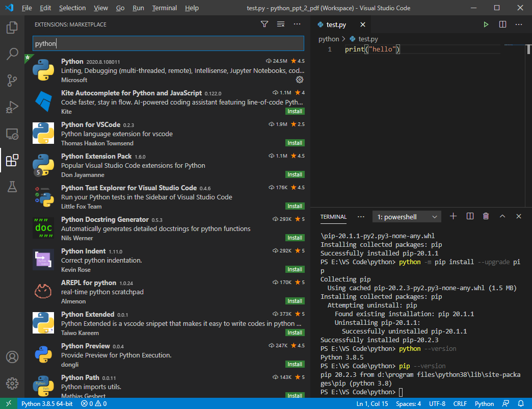Click the feedback icon in status bar
The image size is (532, 409).
click(506, 403)
